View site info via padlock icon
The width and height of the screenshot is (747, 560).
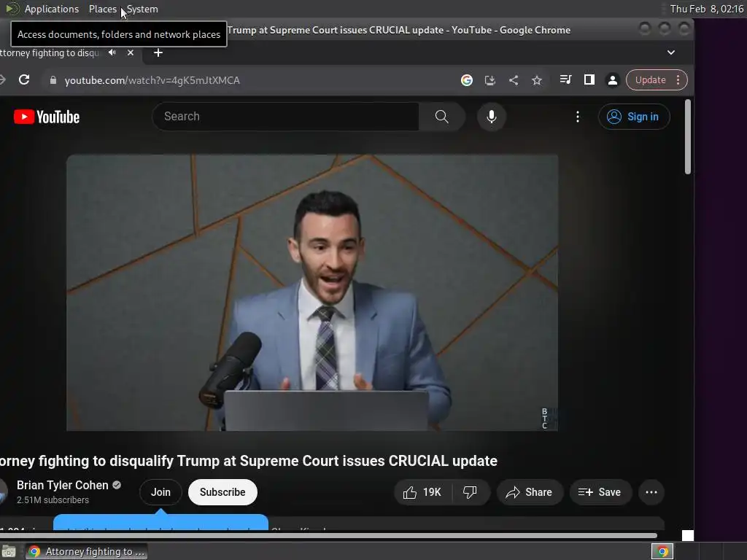point(53,80)
